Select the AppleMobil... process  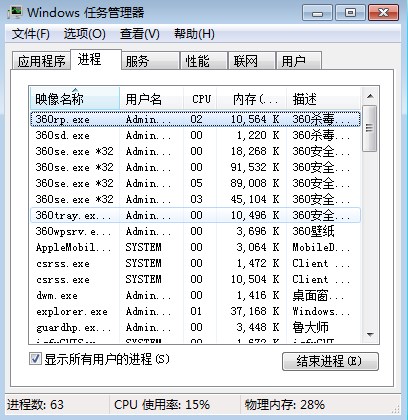195,247
